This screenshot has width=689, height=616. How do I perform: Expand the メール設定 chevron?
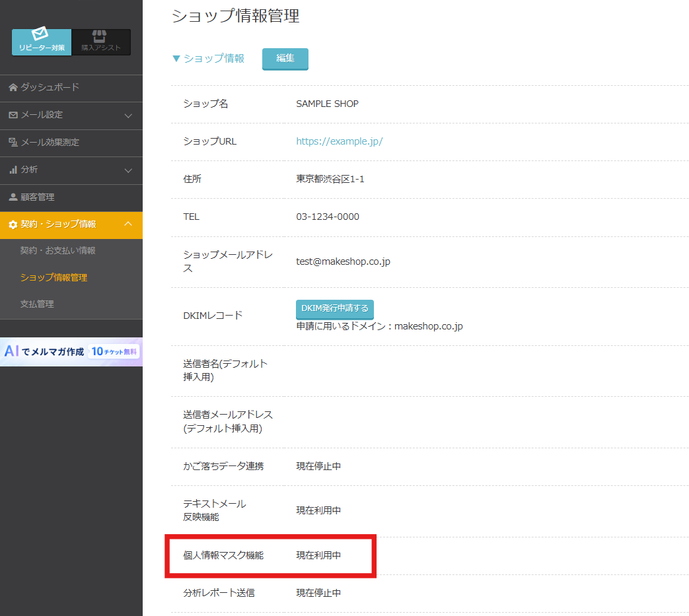pyautogui.click(x=128, y=116)
